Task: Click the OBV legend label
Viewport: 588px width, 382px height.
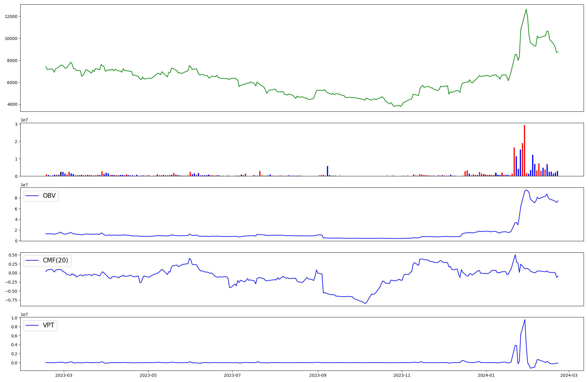Action: tap(49, 196)
